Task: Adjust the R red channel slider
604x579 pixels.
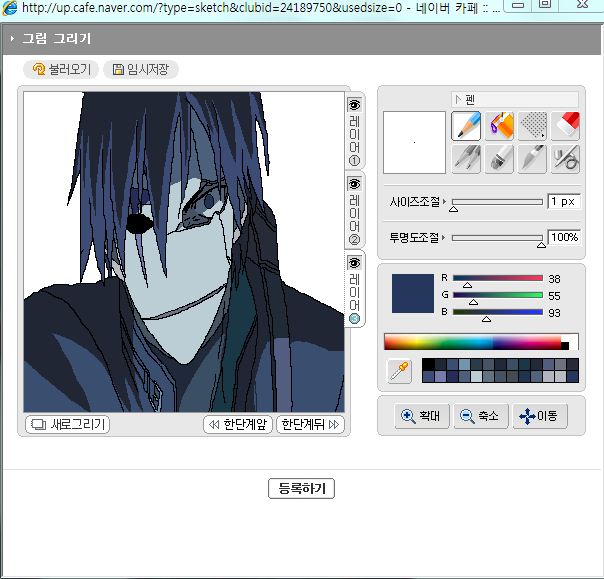Action: tap(498, 278)
